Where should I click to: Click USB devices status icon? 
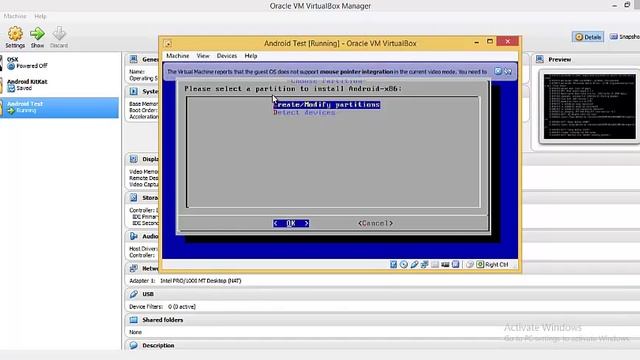(x=414, y=264)
